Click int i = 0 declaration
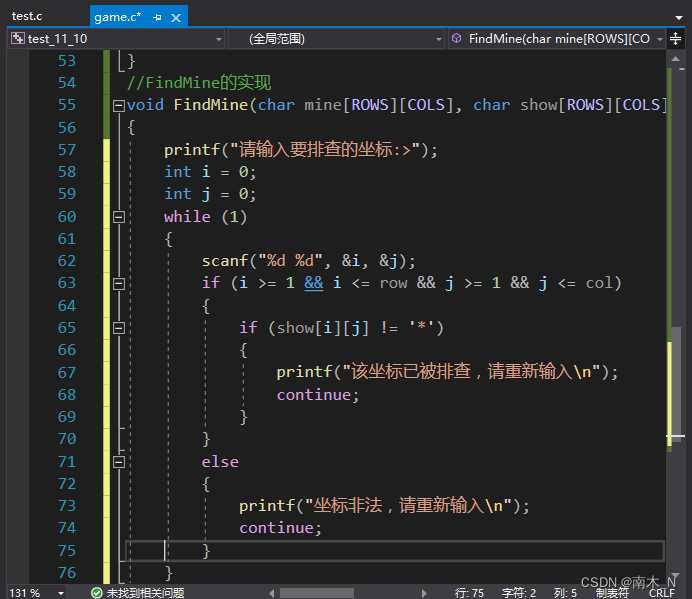 pyautogui.click(x=210, y=172)
